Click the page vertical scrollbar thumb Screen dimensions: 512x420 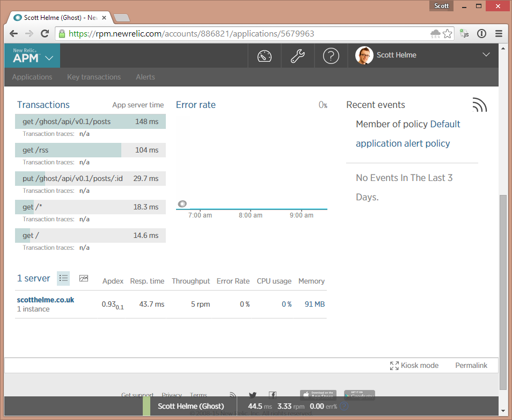coord(503,292)
